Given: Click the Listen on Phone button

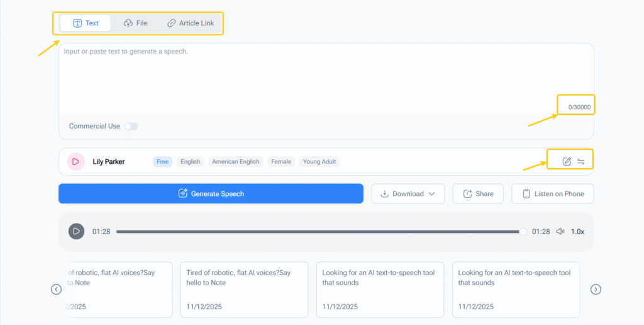Looking at the screenshot, I should click(x=552, y=194).
